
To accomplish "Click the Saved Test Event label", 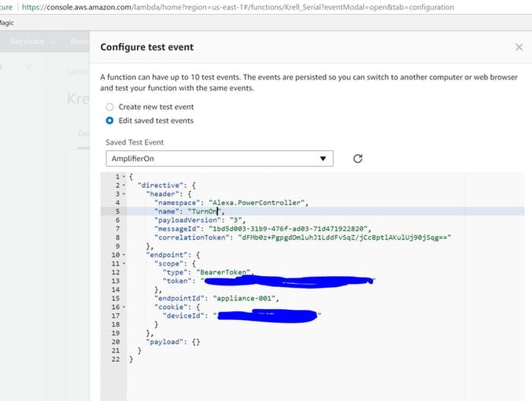I will coord(135,142).
